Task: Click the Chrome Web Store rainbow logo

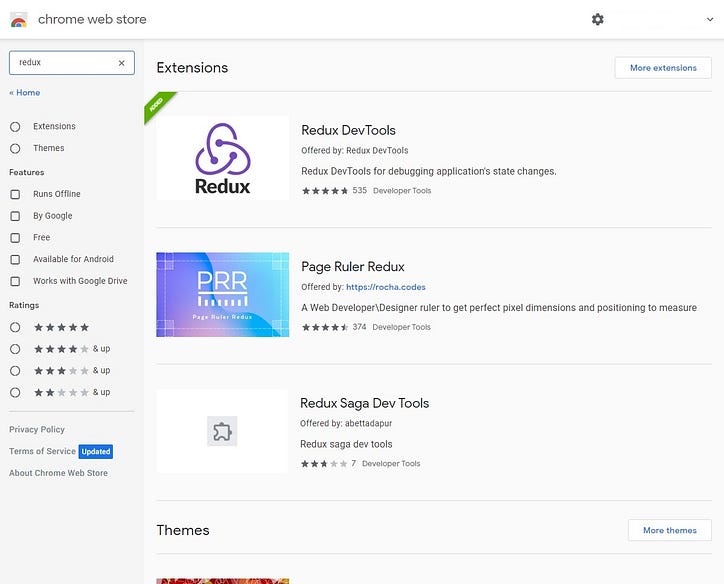Action: coord(19,20)
